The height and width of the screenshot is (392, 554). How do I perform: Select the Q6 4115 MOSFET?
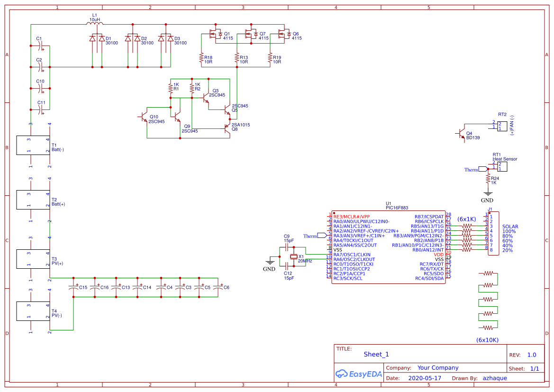click(284, 34)
